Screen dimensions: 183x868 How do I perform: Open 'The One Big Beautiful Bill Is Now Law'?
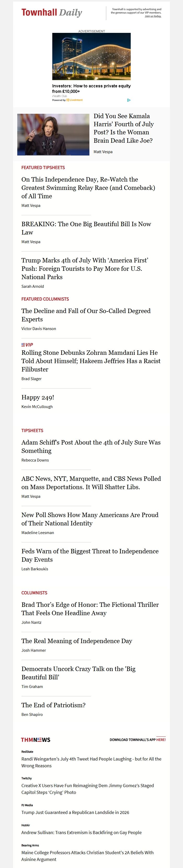pyautogui.click(x=86, y=228)
